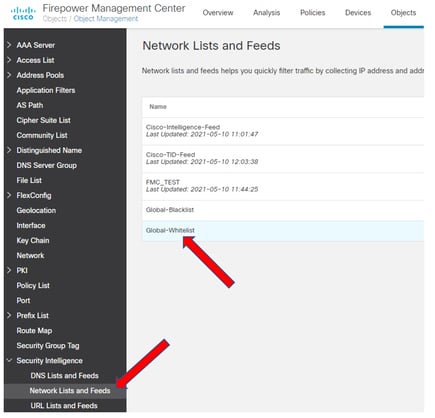This screenshot has width=435, height=418.
Task: Open Key Chain in sidebar
Action: (33, 240)
